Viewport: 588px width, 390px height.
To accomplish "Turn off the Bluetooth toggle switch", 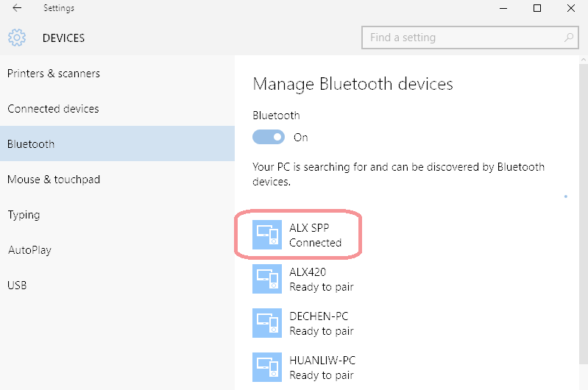I will (269, 138).
